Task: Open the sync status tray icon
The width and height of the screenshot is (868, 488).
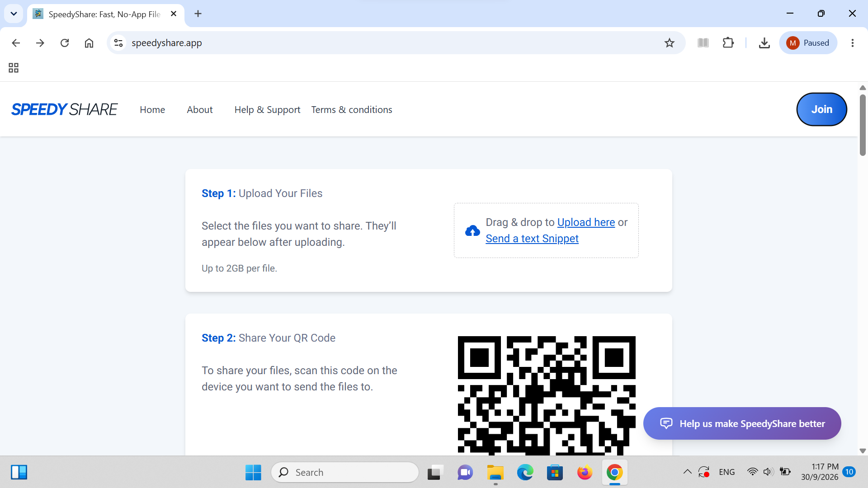Action: pyautogui.click(x=704, y=472)
